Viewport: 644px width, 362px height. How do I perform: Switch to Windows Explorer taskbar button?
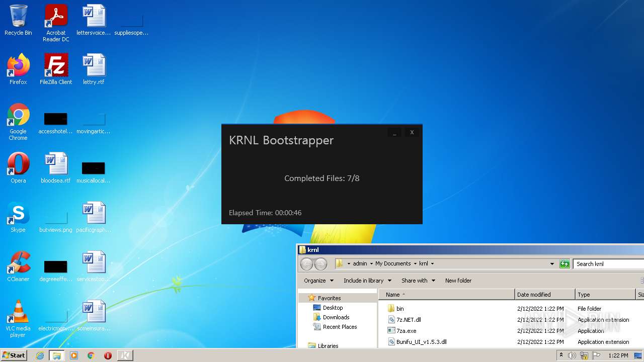57,355
